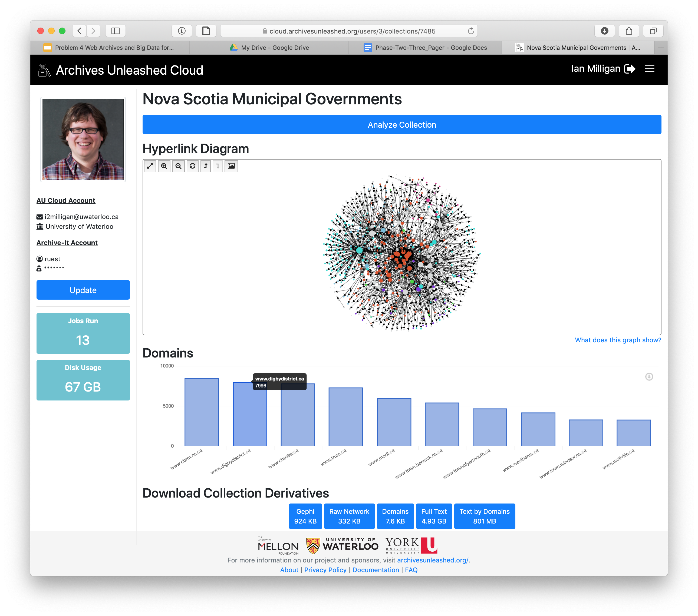The height and width of the screenshot is (616, 698).
Task: Open the Safari share button
Action: pos(629,31)
